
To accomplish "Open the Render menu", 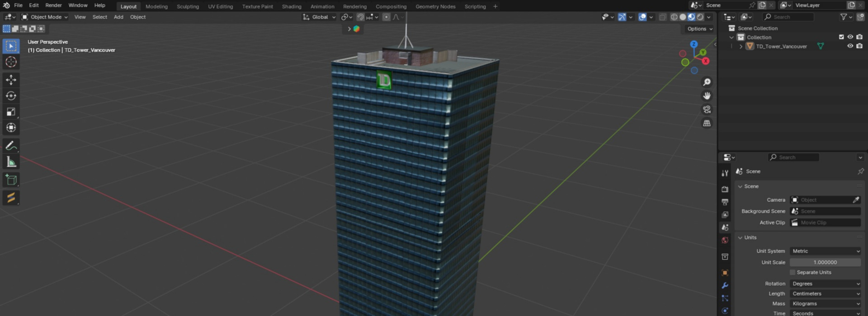I will (53, 5).
